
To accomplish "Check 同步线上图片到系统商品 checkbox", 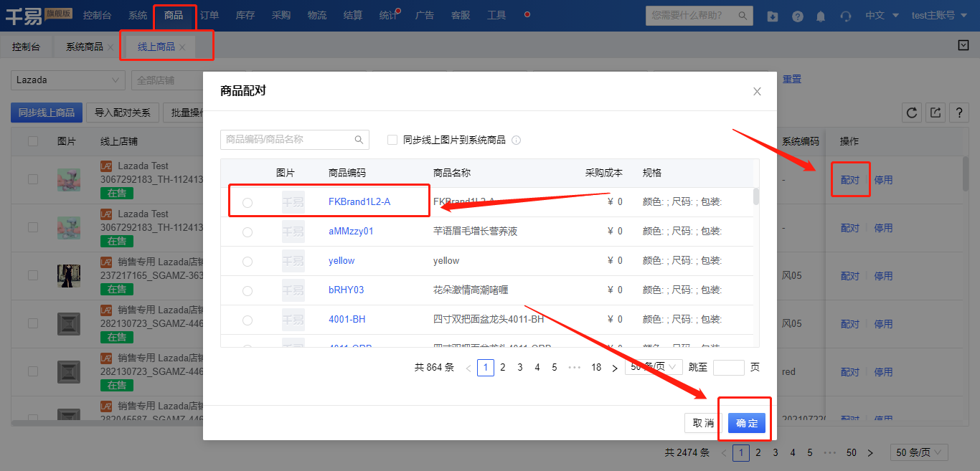I will pyautogui.click(x=392, y=140).
